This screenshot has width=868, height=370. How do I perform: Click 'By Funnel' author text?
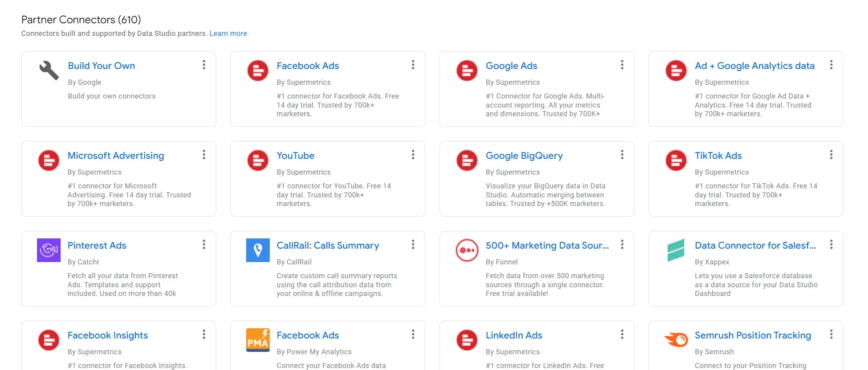(501, 262)
